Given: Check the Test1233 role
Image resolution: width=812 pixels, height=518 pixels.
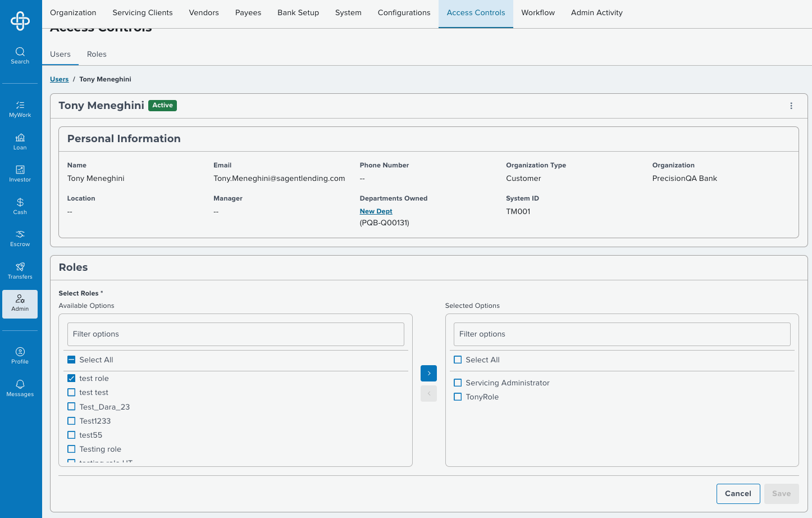Looking at the screenshot, I should click(71, 421).
